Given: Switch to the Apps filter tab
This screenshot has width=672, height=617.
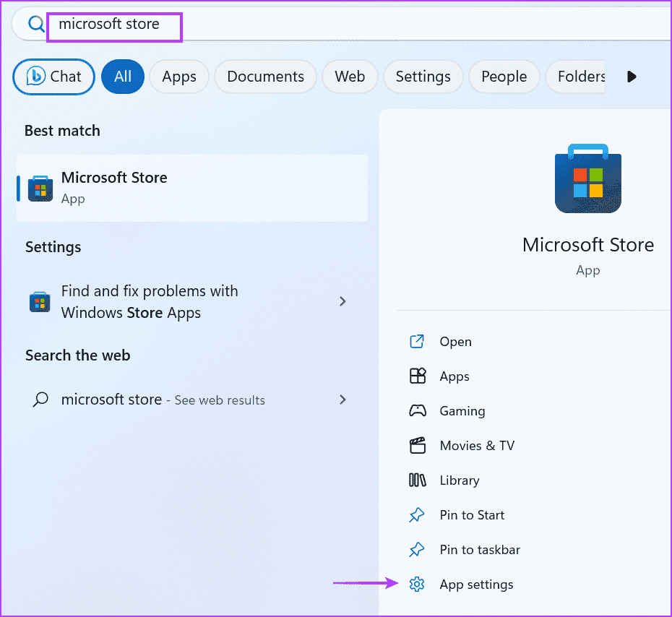Looking at the screenshot, I should click(179, 77).
